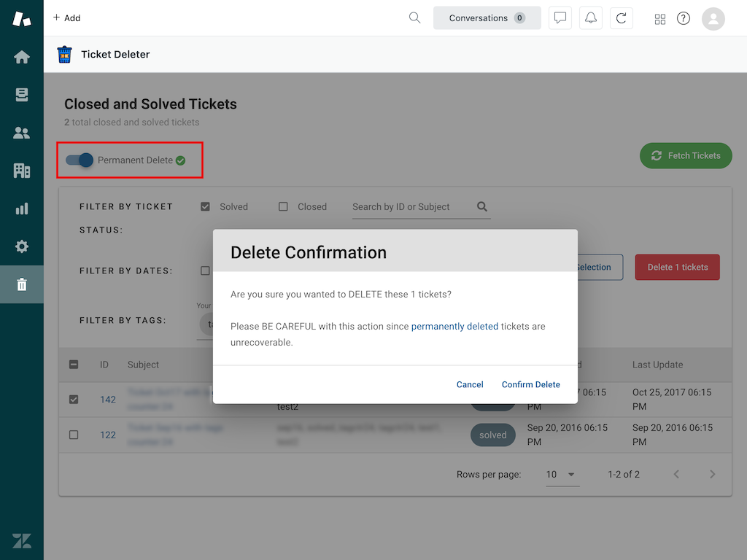Uncheck the checkbox for ticket 142
This screenshot has height=560, width=747.
tap(74, 399)
